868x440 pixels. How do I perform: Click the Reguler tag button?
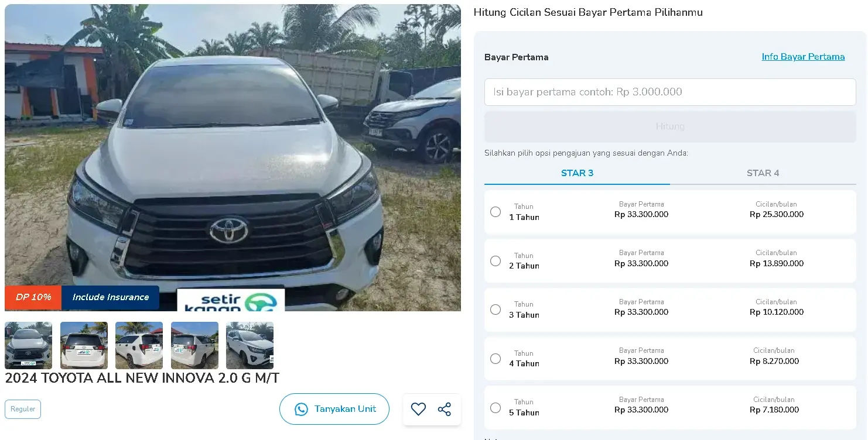pyautogui.click(x=23, y=409)
